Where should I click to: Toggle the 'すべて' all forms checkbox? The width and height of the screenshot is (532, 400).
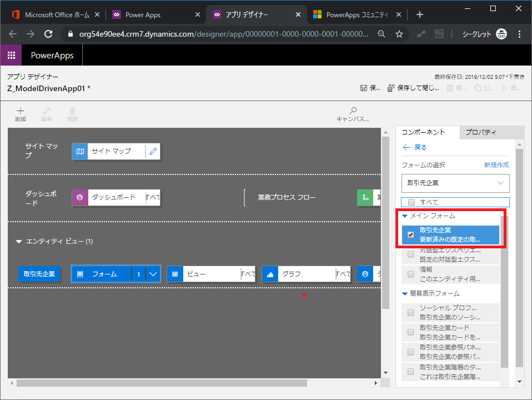coord(411,202)
